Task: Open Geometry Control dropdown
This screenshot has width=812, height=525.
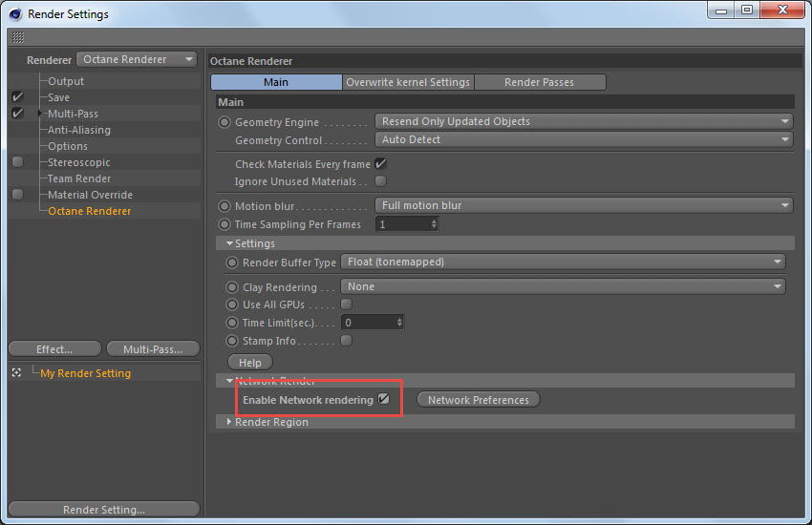Action: coord(584,139)
